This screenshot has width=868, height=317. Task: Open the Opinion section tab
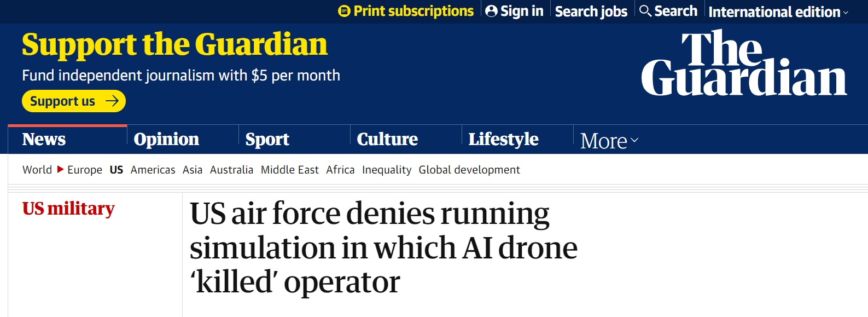click(x=166, y=140)
